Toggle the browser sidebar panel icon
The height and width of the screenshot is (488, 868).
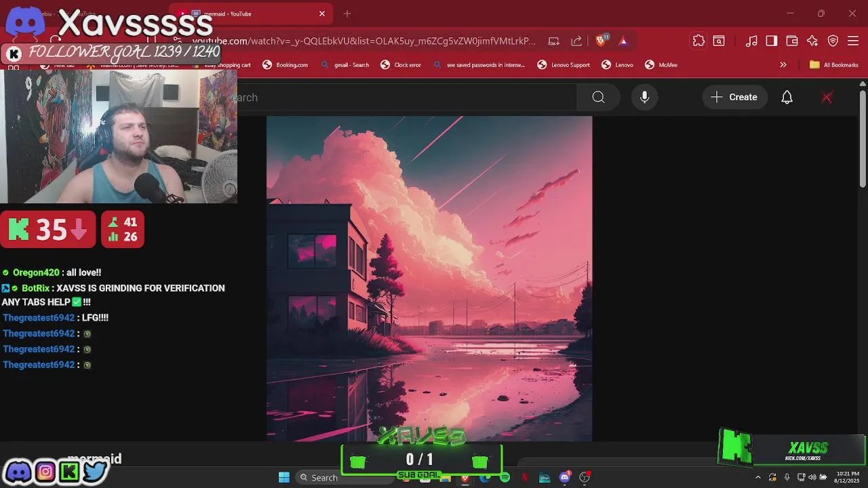click(x=772, y=41)
